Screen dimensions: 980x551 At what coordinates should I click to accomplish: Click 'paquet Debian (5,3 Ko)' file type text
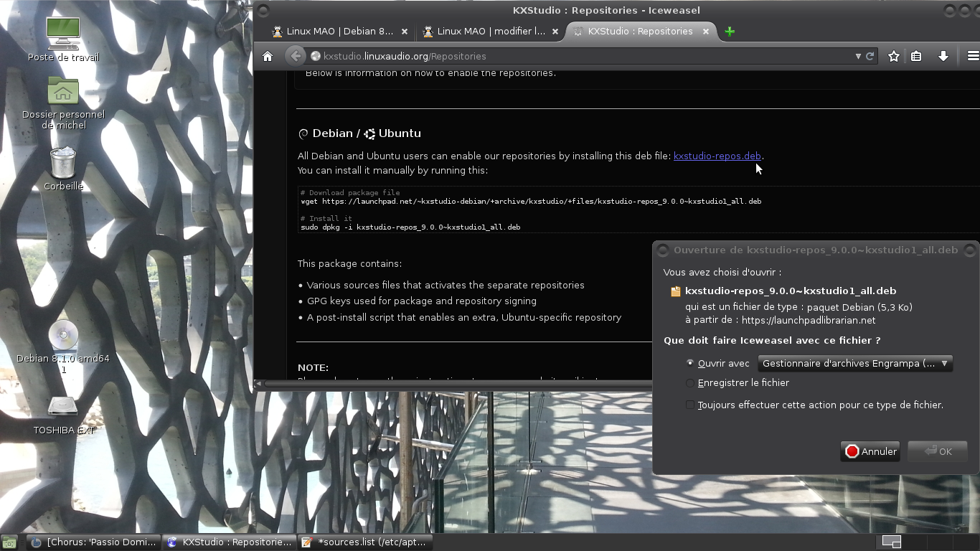tap(859, 307)
